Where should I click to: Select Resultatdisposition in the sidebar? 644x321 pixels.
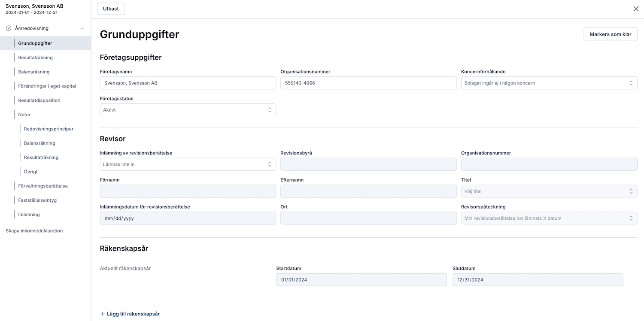pyautogui.click(x=39, y=100)
